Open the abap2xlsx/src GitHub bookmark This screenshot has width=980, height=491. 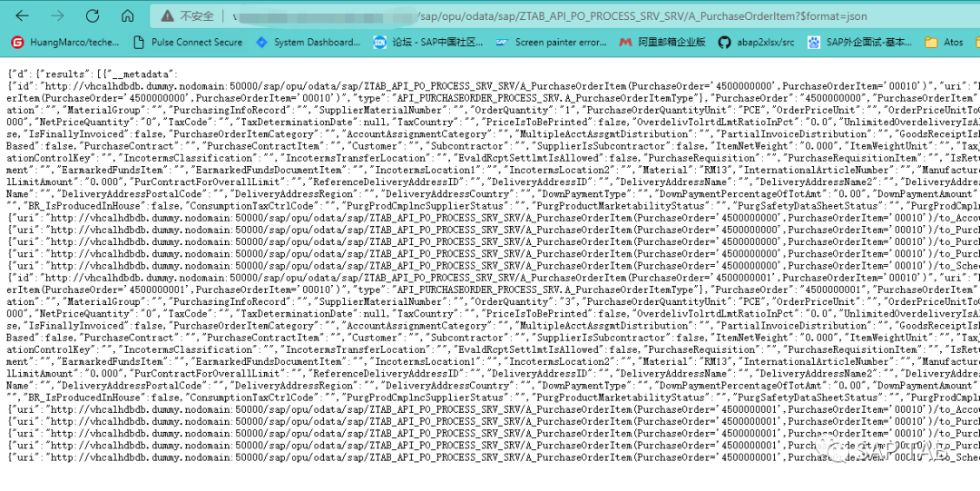point(756,43)
